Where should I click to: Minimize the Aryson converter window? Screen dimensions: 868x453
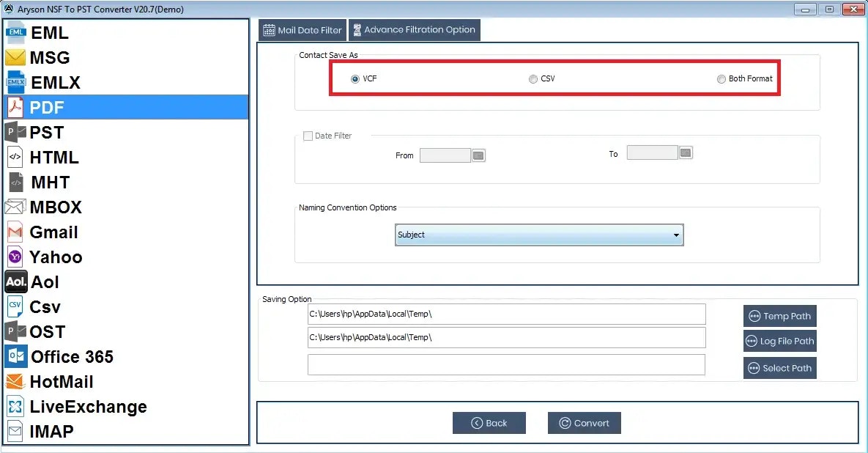[805, 9]
